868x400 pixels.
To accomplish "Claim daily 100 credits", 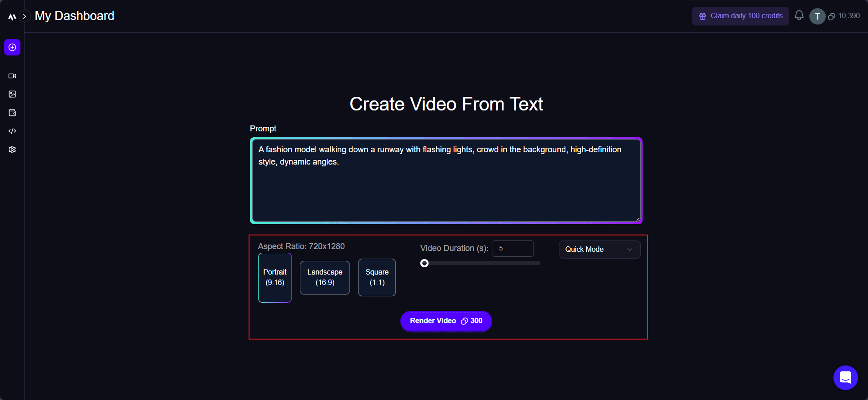I will pos(740,16).
